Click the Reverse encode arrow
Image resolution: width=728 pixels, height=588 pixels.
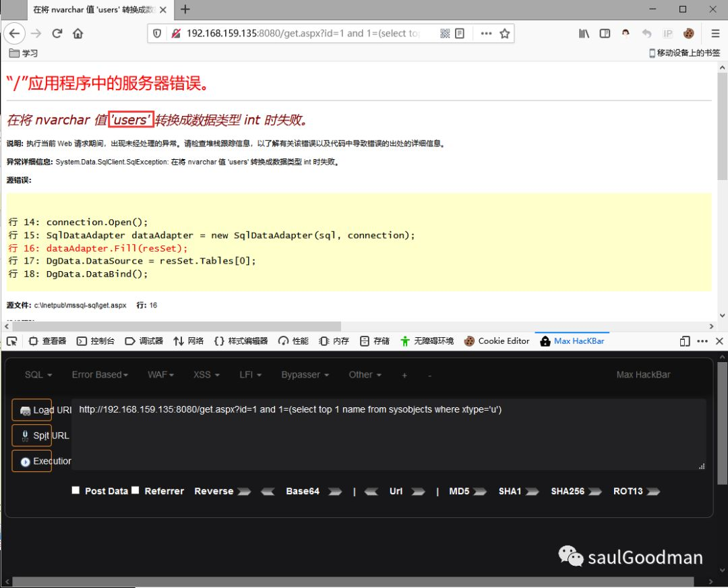[244, 492]
